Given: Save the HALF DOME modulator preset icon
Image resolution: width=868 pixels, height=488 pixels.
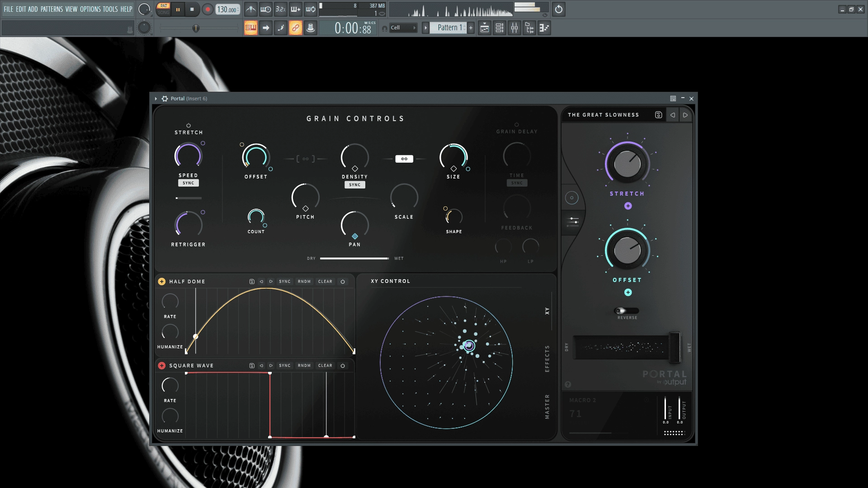Looking at the screenshot, I should coord(252,282).
